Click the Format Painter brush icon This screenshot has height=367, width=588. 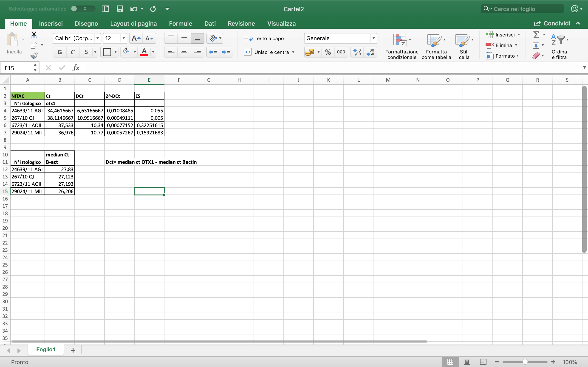(x=34, y=56)
